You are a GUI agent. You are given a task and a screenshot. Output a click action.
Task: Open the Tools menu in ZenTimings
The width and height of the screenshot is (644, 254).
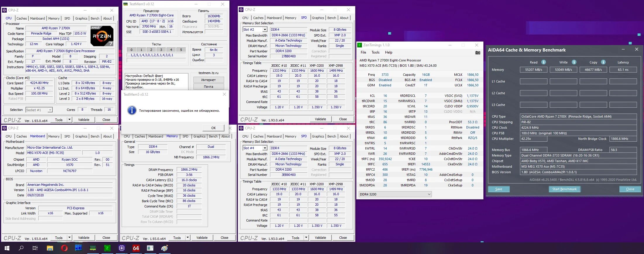[x=375, y=52]
